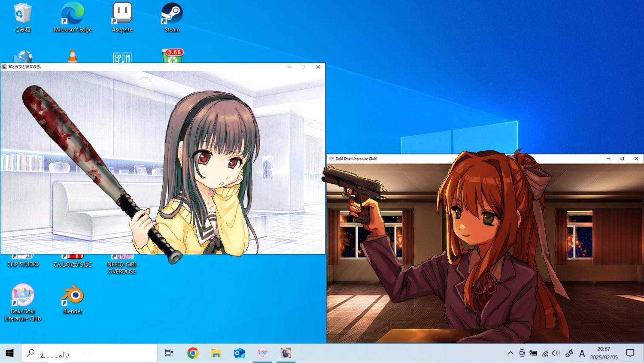Image resolution: width=644 pixels, height=363 pixels.
Task: Open the ごみ箱 Recycle Bin desktop icon
Action: 22,18
